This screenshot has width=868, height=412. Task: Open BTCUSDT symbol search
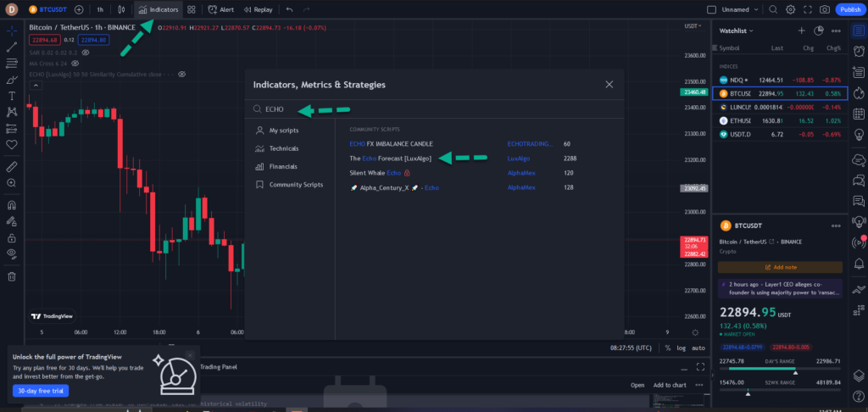[47, 9]
